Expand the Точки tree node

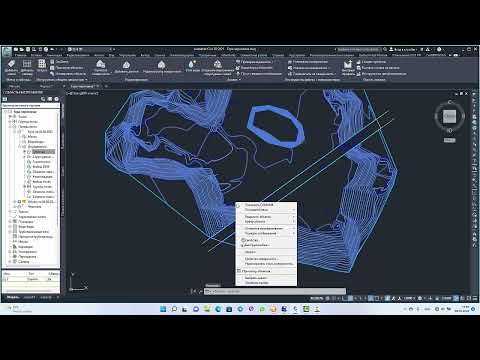click(x=10, y=117)
